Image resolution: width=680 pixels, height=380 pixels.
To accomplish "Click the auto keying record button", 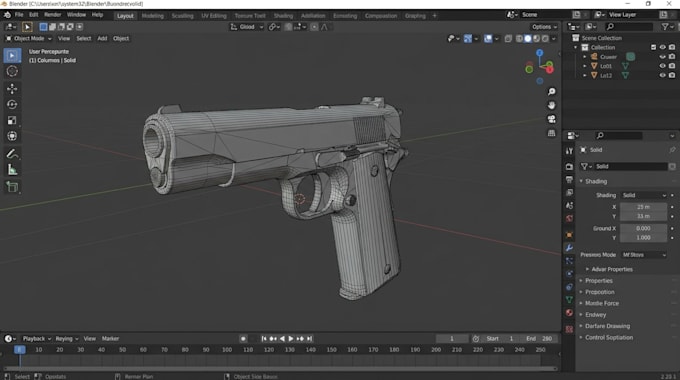I will [x=243, y=339].
